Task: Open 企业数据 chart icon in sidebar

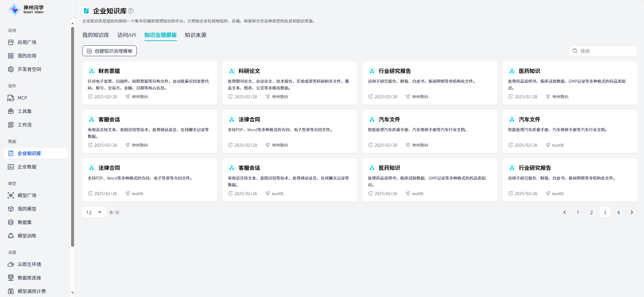Action: click(x=11, y=167)
